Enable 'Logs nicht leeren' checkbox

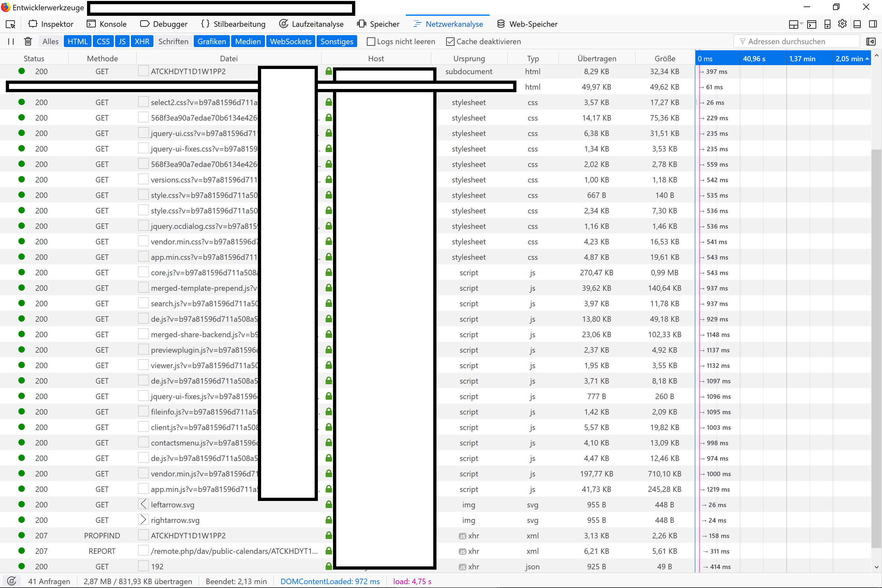tap(371, 42)
